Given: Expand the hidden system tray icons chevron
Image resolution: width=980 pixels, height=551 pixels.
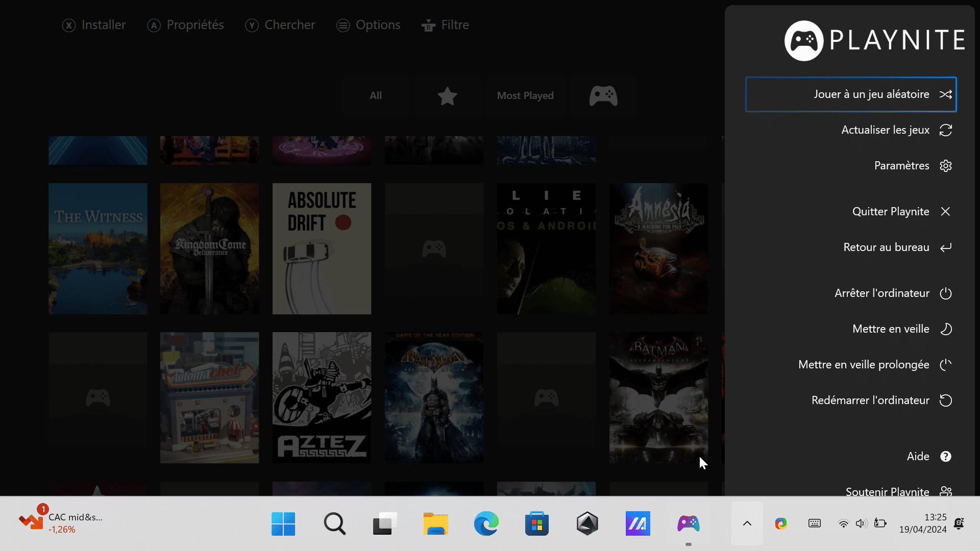Looking at the screenshot, I should tap(747, 523).
